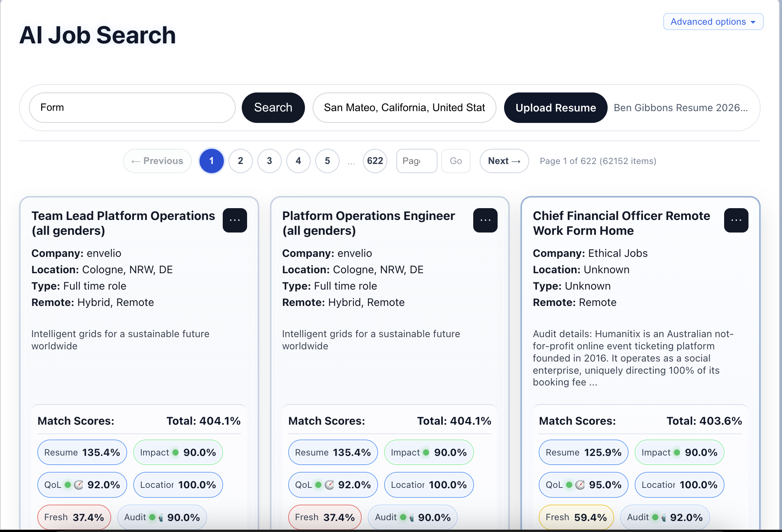The width and height of the screenshot is (782, 532).
Task: Click compass icon in first card's QoL badge
Action: (x=78, y=485)
